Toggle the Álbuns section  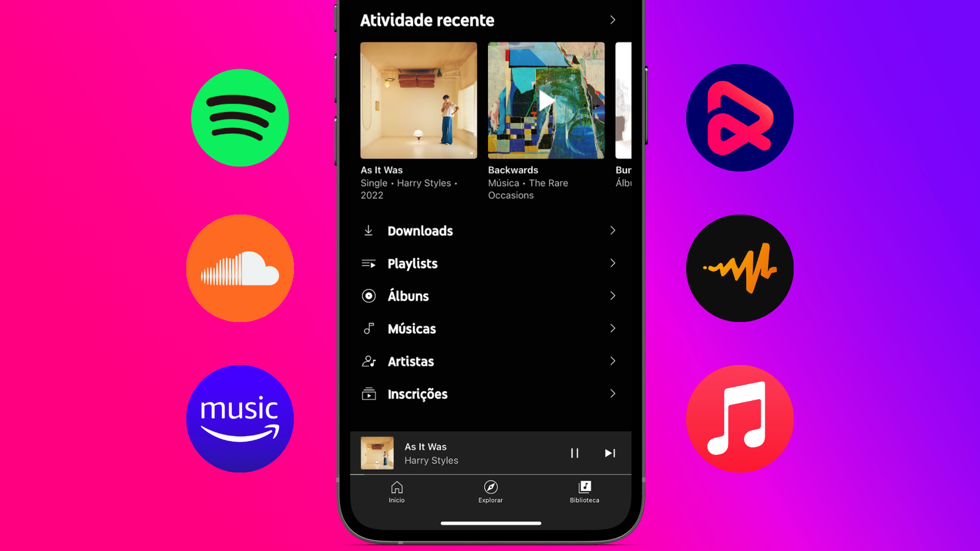(490, 296)
